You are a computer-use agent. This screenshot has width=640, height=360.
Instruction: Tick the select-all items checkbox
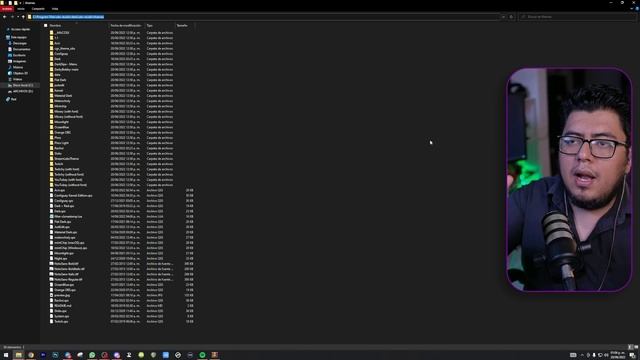(46, 25)
